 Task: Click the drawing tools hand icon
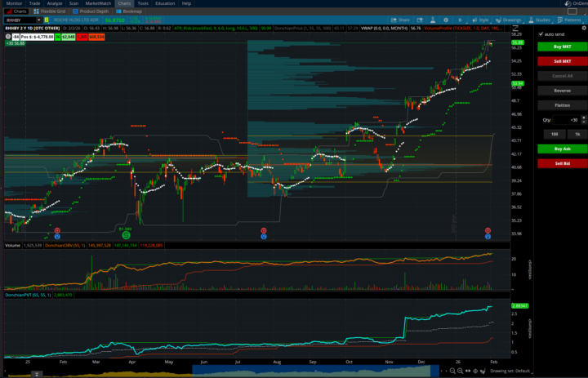(483, 371)
